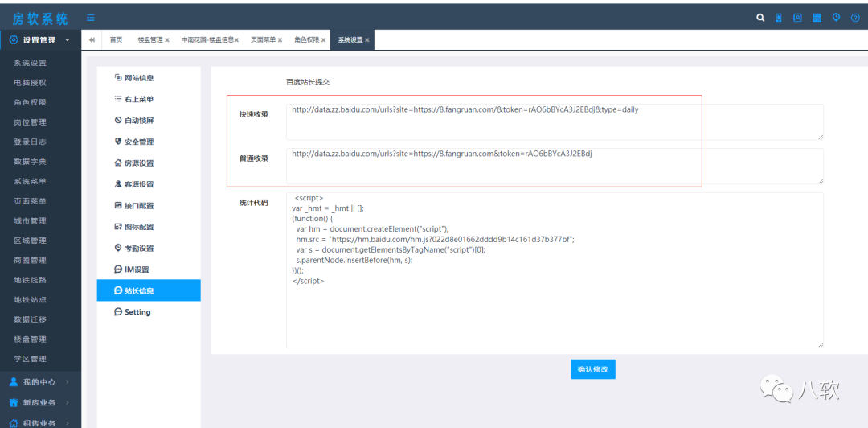
Task: Close the 楼盘管理 tab
Action: [x=167, y=40]
